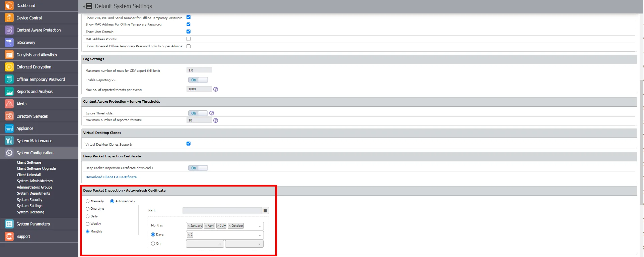
Task: Select the Days radio button
Action: coord(153,235)
